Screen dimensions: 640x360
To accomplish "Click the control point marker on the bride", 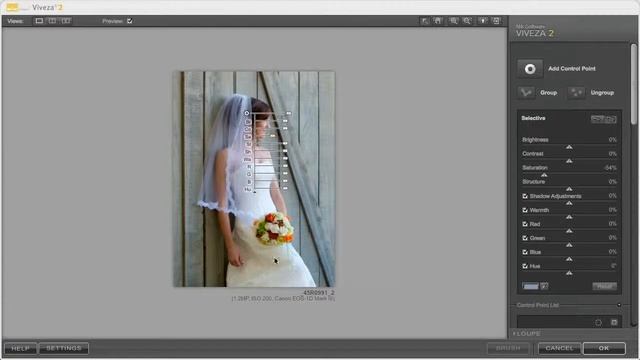I will [x=246, y=113].
